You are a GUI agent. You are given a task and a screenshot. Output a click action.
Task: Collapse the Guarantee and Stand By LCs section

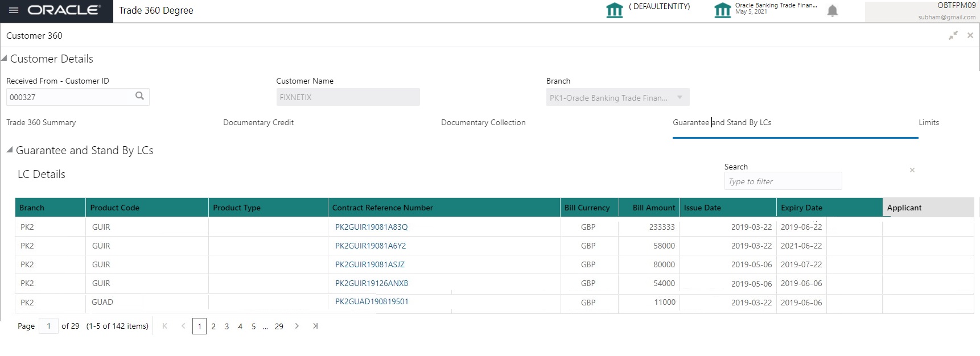click(x=10, y=150)
